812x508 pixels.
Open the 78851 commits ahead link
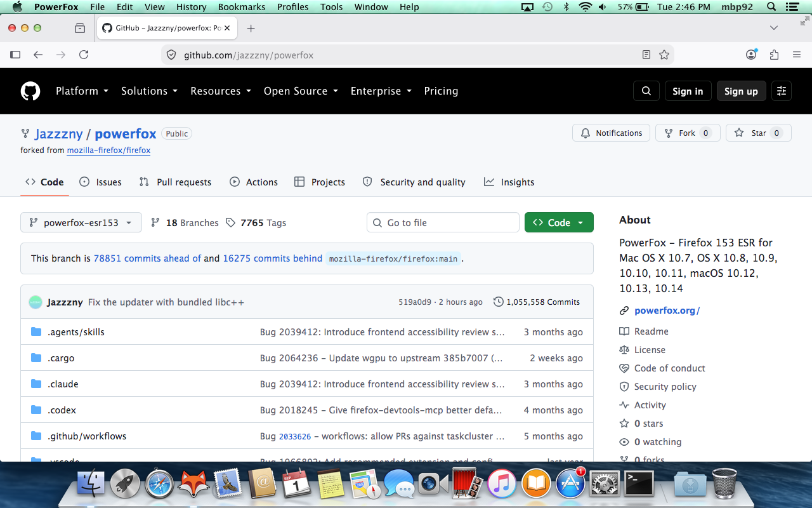(147, 258)
